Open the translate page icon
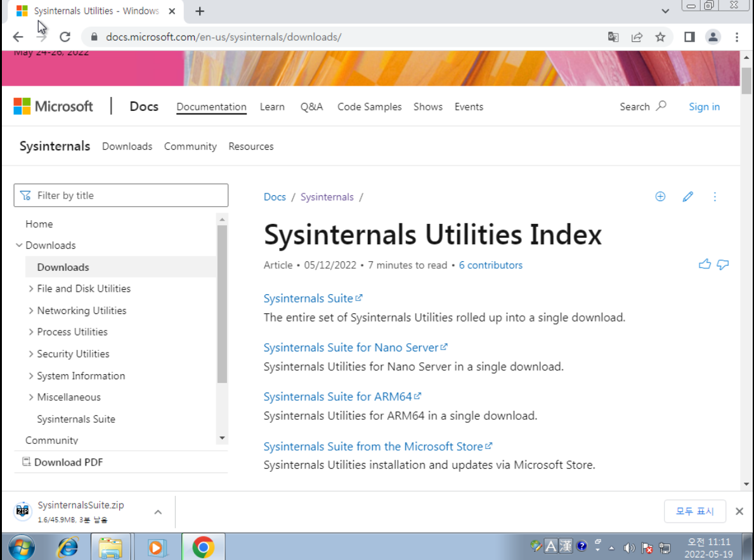Screen dimensions: 754x560 point(613,37)
